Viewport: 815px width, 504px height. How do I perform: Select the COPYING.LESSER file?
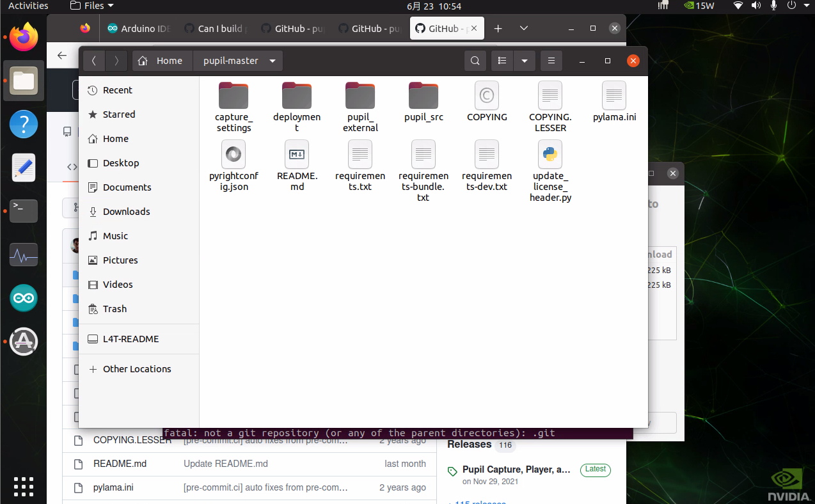(x=550, y=107)
